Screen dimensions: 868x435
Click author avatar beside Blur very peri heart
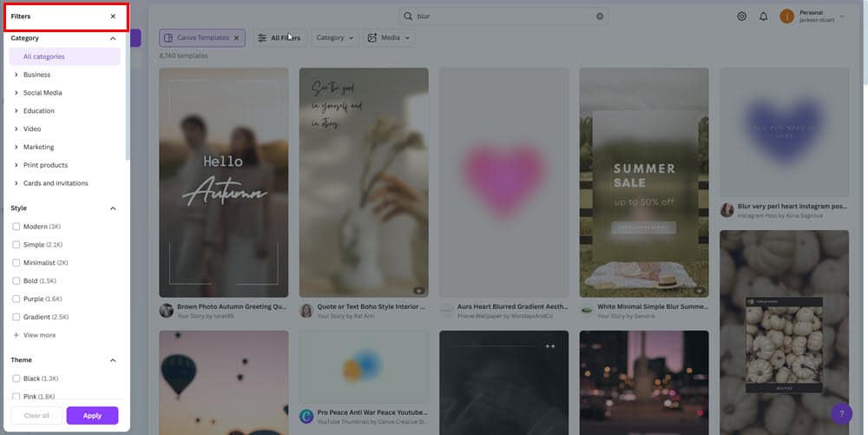727,210
